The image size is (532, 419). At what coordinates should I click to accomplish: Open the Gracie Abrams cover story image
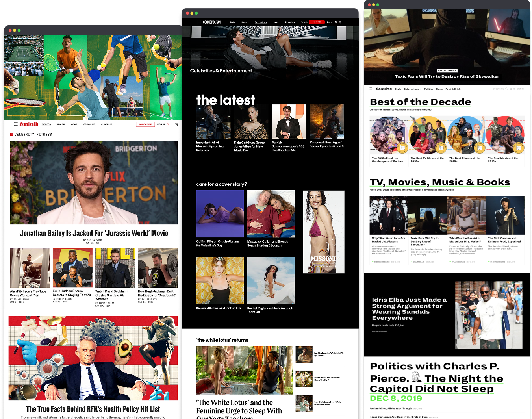(220, 214)
